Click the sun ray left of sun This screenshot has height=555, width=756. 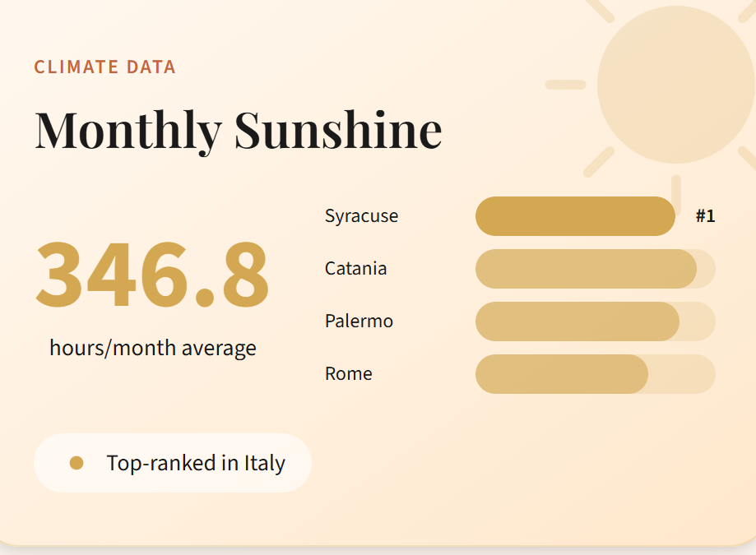click(565, 85)
